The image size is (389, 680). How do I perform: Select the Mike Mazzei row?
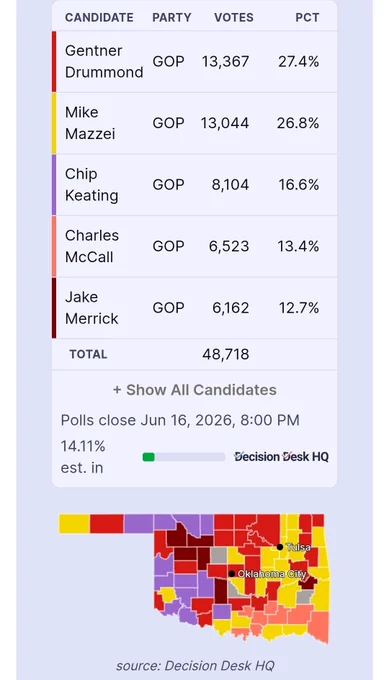point(194,123)
